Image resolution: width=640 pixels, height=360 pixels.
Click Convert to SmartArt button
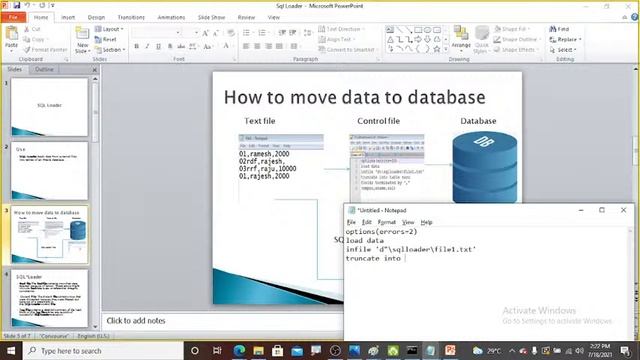pos(347,49)
